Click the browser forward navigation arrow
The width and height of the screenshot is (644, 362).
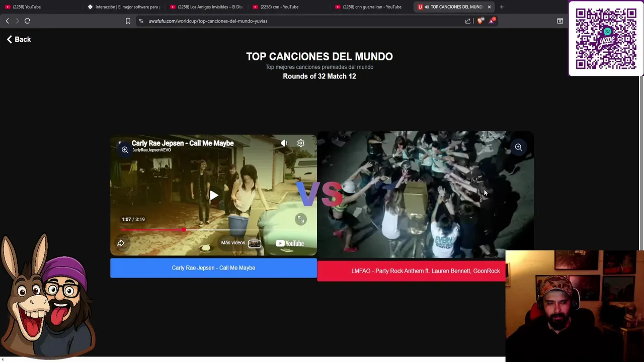[x=17, y=21]
